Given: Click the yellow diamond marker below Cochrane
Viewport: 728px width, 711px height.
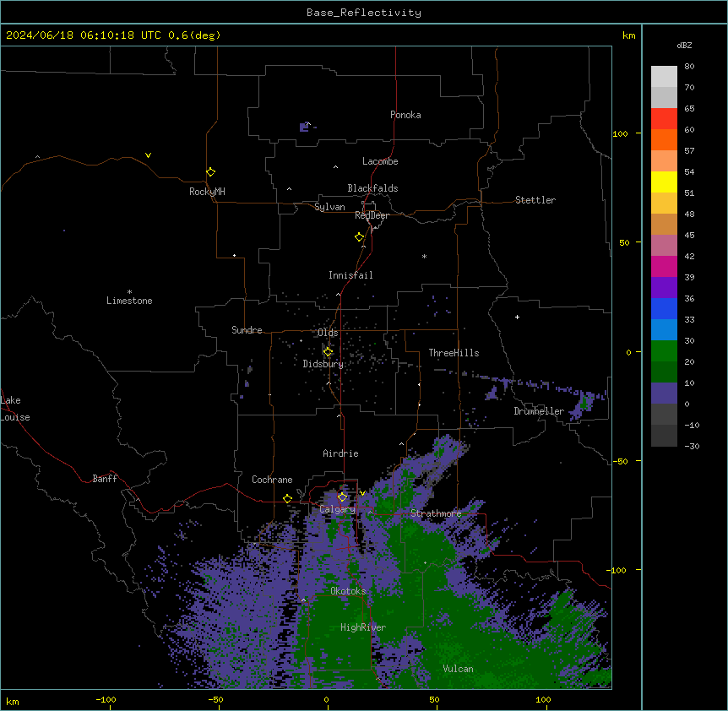Looking at the screenshot, I should click(288, 499).
